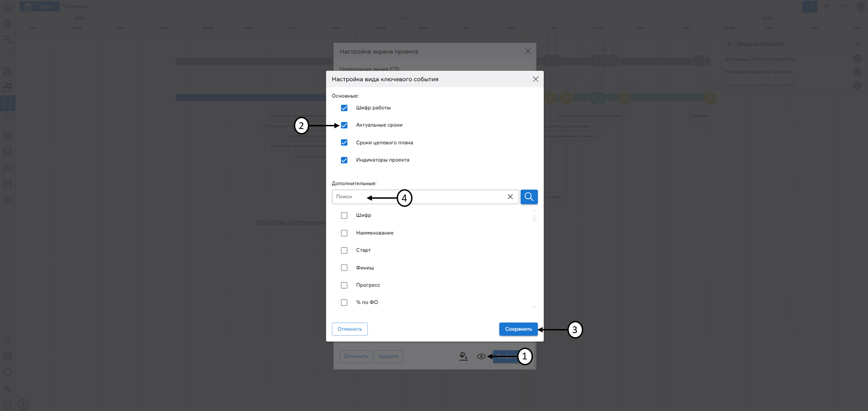Click the globe icon in left sidebar
868x411 pixels.
(8, 24)
